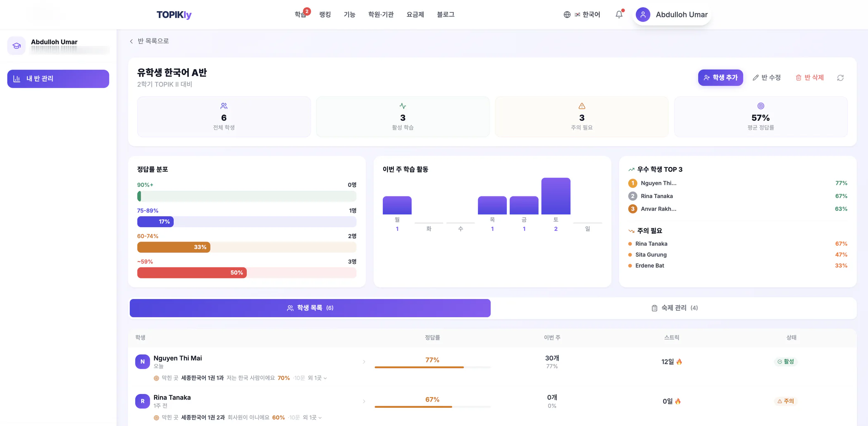Click the 주의 status badge for Rina
The height and width of the screenshot is (426, 868).
[786, 401]
